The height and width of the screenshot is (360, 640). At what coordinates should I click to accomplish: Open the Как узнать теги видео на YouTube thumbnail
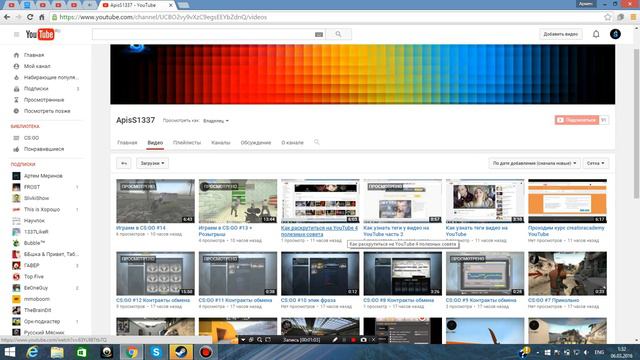pos(485,201)
